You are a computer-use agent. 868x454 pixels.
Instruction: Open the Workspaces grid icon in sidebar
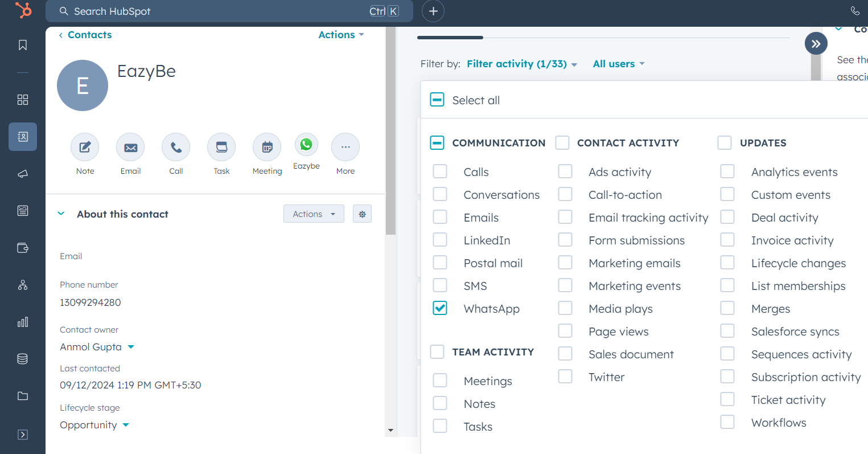click(23, 100)
